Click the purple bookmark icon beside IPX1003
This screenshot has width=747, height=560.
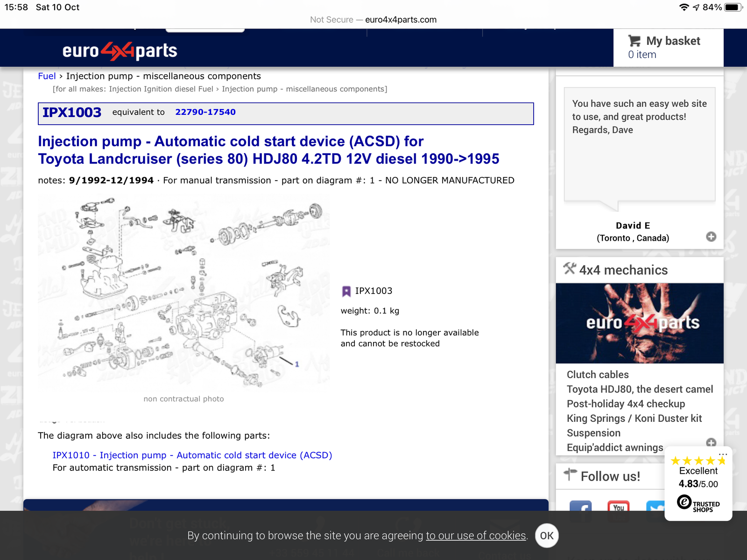pos(346,291)
